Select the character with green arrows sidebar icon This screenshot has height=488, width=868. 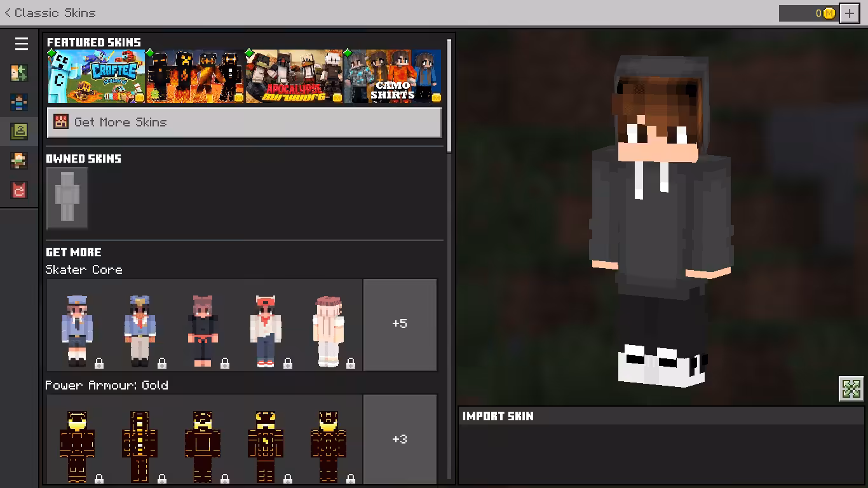point(19,73)
